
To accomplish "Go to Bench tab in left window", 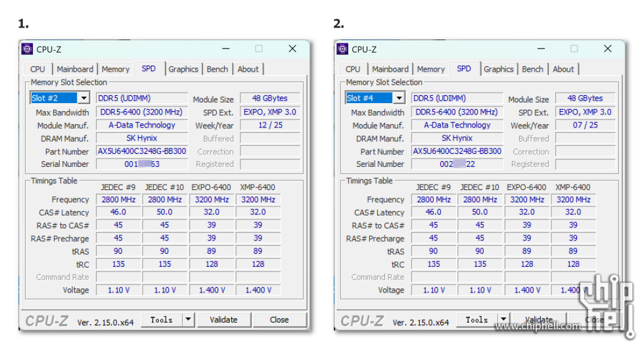I will [x=218, y=70].
